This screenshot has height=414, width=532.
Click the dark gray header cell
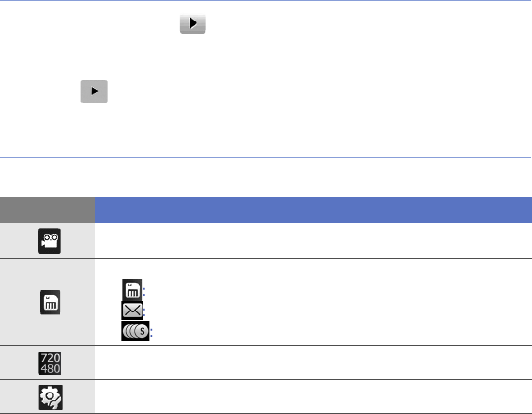(47, 210)
